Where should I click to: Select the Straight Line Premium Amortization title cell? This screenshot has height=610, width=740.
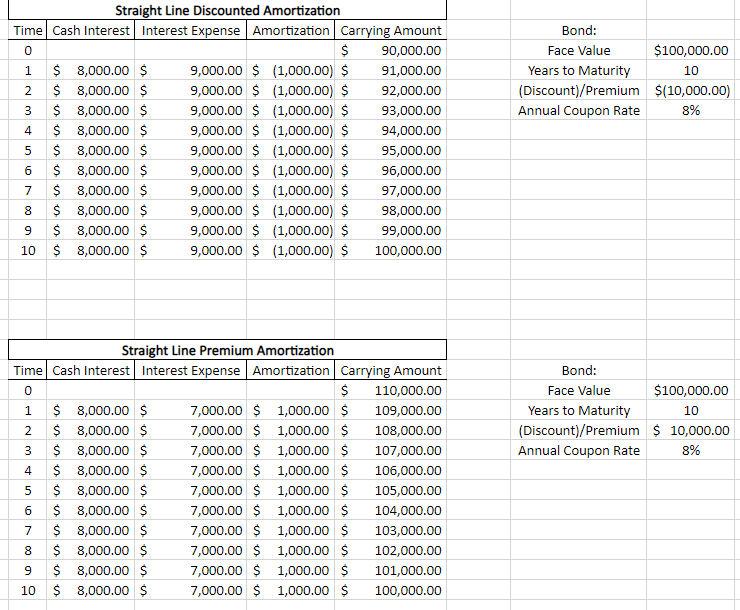[227, 350]
